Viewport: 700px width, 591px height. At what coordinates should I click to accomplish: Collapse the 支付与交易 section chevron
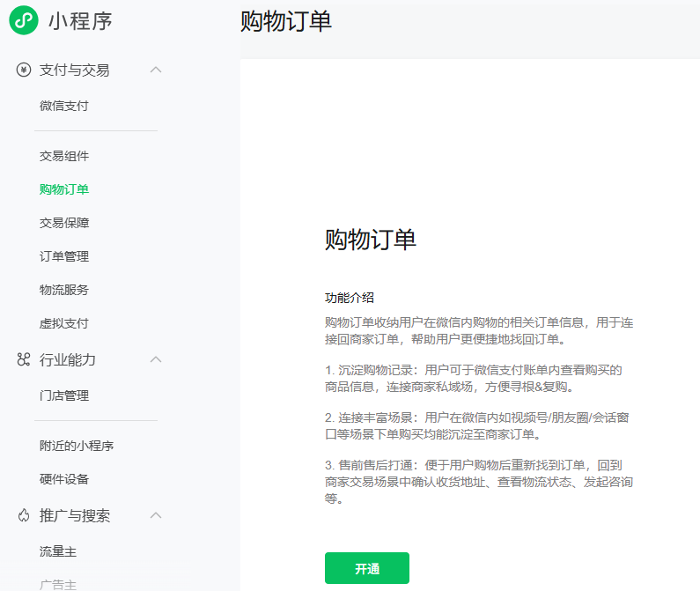coord(156,70)
